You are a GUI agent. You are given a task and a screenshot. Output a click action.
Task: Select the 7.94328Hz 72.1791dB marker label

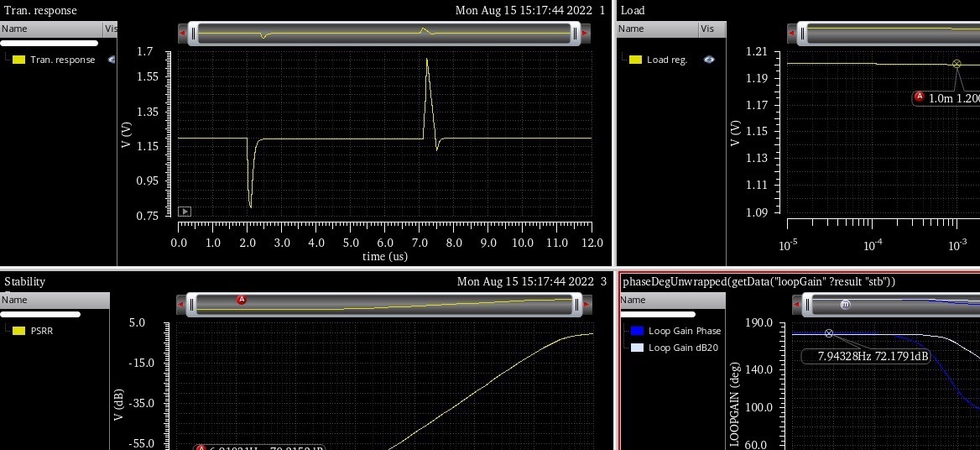pos(866,357)
